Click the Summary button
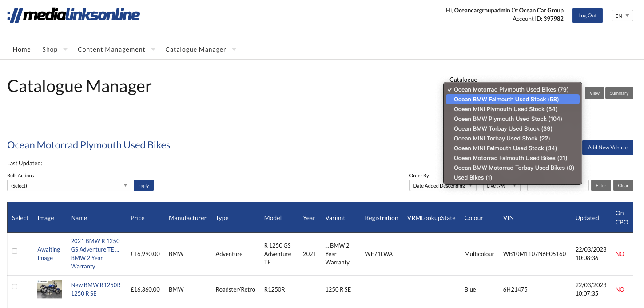This screenshot has height=308, width=644. click(x=619, y=93)
